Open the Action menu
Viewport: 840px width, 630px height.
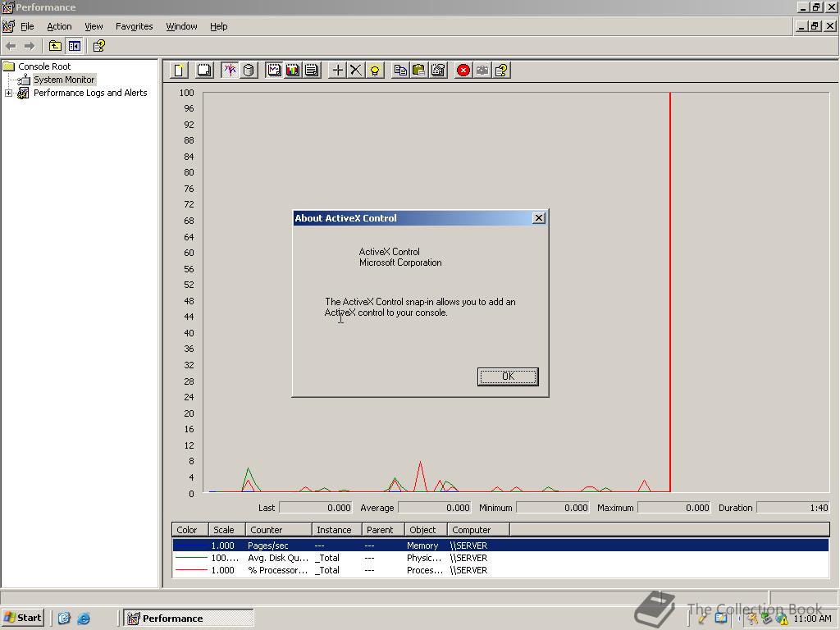pyautogui.click(x=59, y=26)
